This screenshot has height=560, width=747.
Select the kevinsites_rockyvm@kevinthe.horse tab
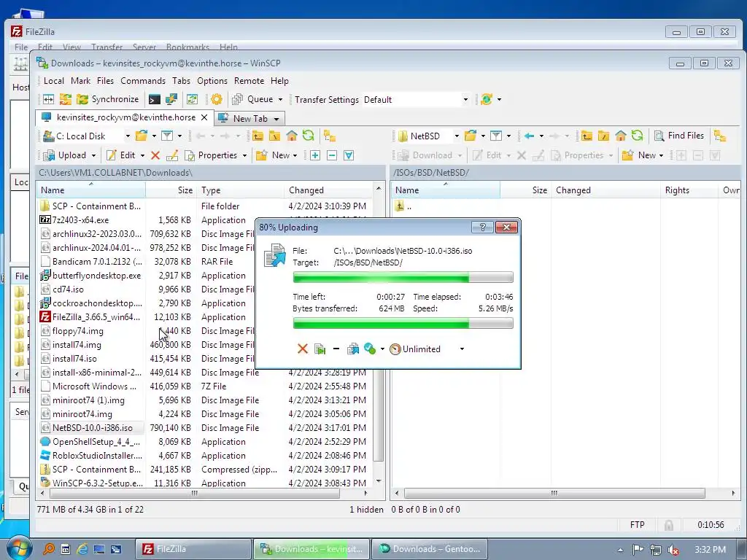click(124, 117)
